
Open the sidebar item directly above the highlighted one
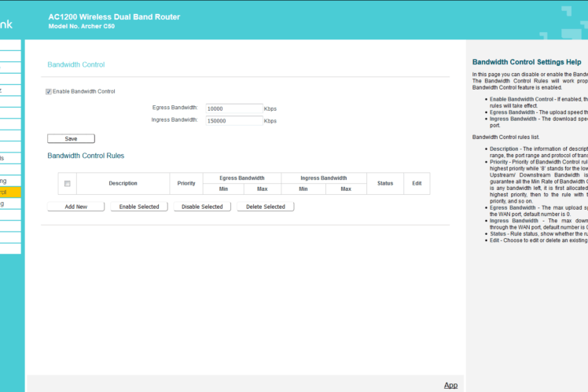(x=10, y=181)
